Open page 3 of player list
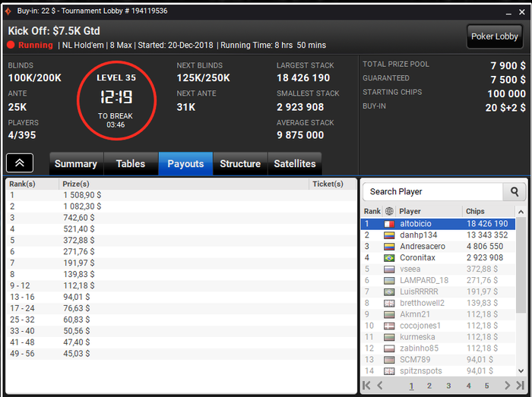This screenshot has width=532, height=397. pos(448,386)
